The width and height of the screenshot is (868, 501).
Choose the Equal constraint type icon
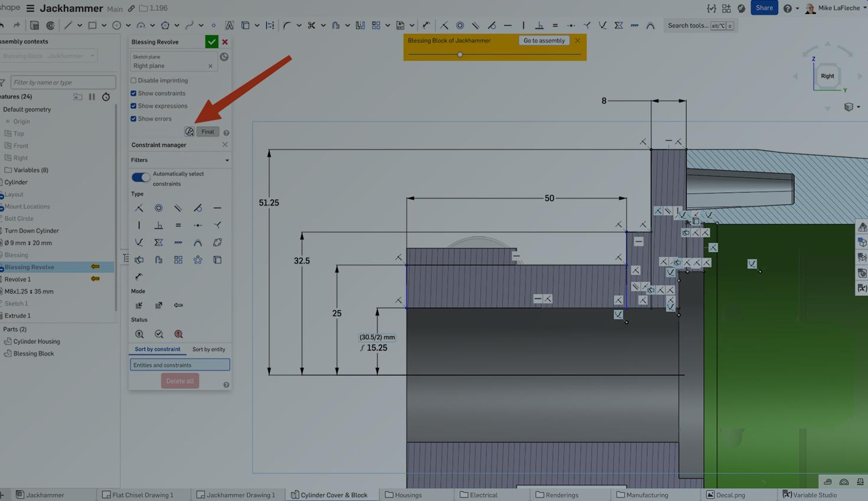point(178,225)
